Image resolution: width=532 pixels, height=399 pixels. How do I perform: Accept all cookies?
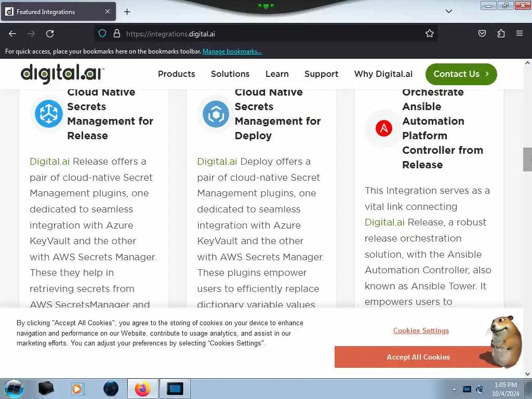point(418,357)
